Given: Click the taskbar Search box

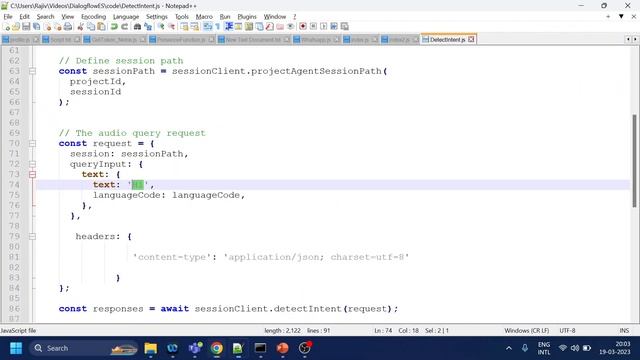Looking at the screenshot, I should pos(84,348).
